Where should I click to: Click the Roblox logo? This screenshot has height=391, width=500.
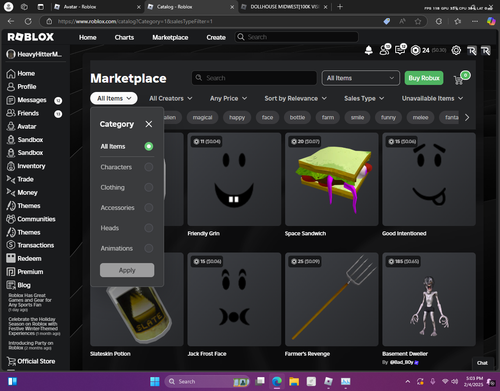(x=31, y=37)
